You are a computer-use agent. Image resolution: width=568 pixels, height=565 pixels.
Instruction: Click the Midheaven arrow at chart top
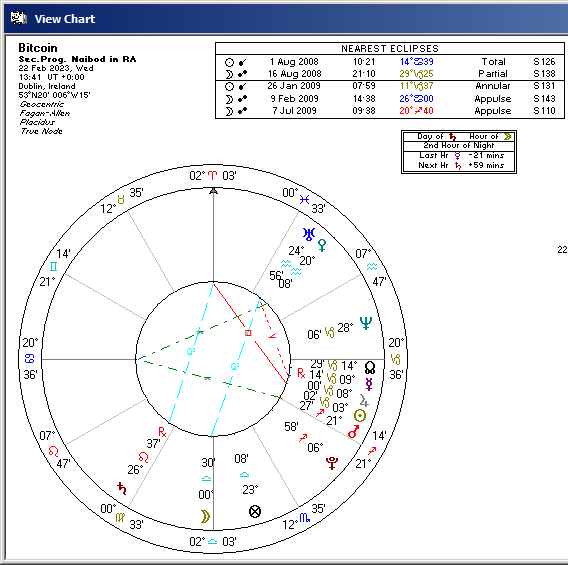[x=213, y=191]
